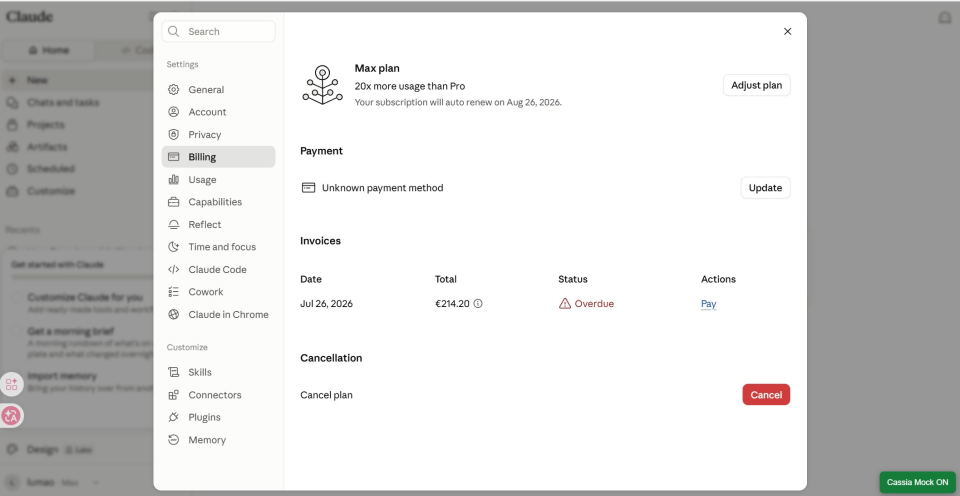Open the Reflect settings entry

click(219, 225)
